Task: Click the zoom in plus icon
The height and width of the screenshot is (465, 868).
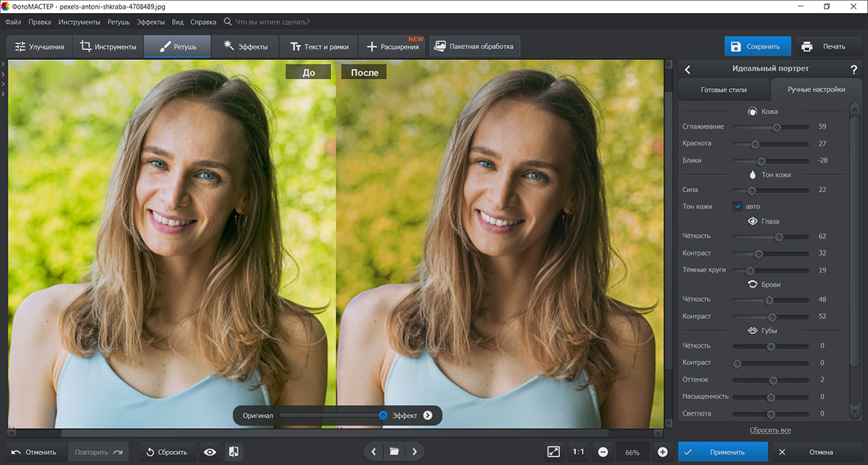Action: pyautogui.click(x=663, y=452)
